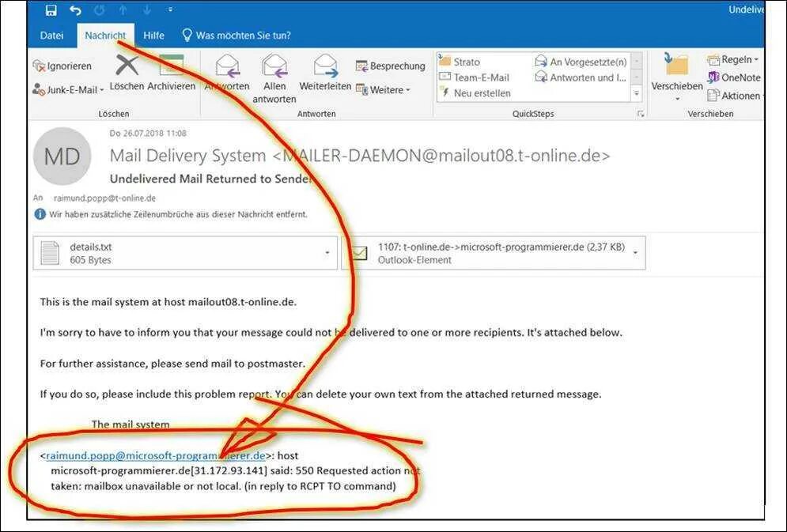The image size is (787, 532).
Task: Click the Ignorieren button
Action: pyautogui.click(x=62, y=66)
